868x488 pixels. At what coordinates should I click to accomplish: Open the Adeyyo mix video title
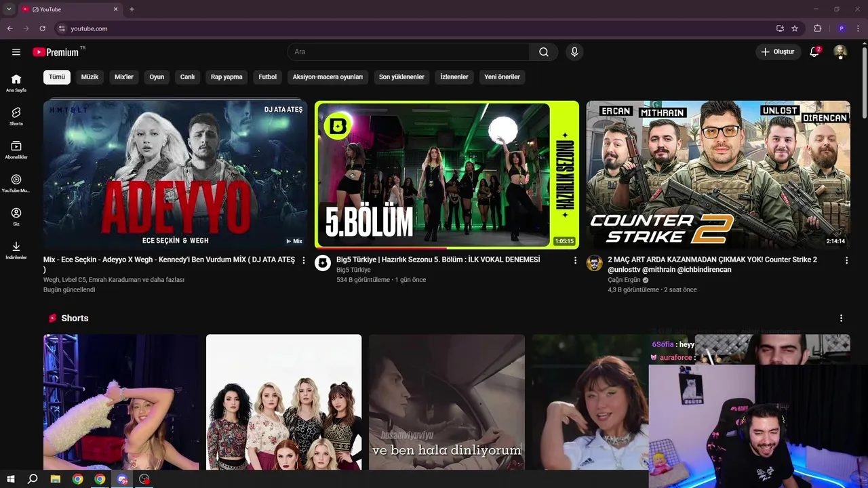[169, 264]
